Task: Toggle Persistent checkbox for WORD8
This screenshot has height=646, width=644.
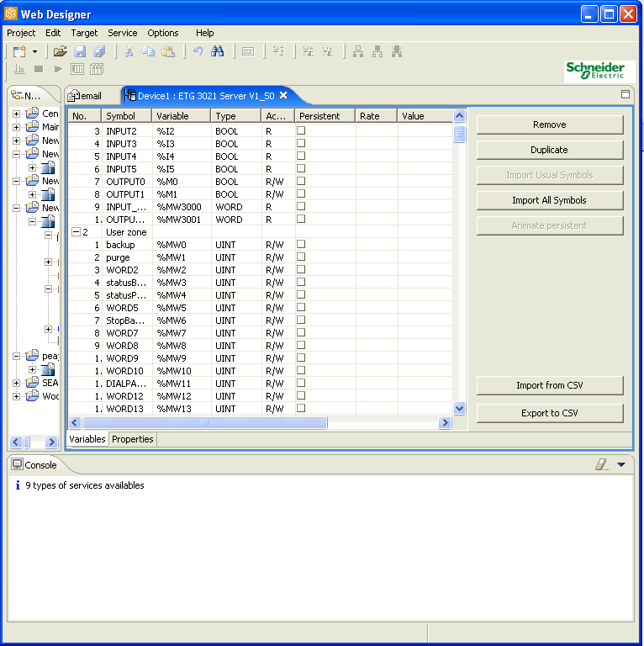Action: click(x=301, y=345)
